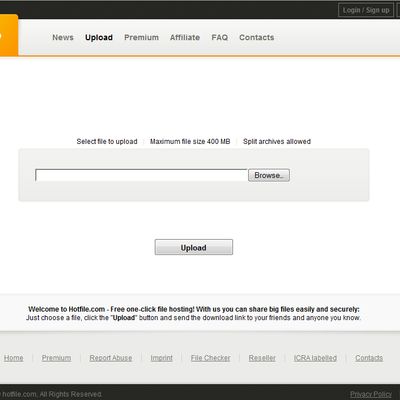This screenshot has width=400, height=400.
Task: Click the Browse button
Action: point(269,175)
